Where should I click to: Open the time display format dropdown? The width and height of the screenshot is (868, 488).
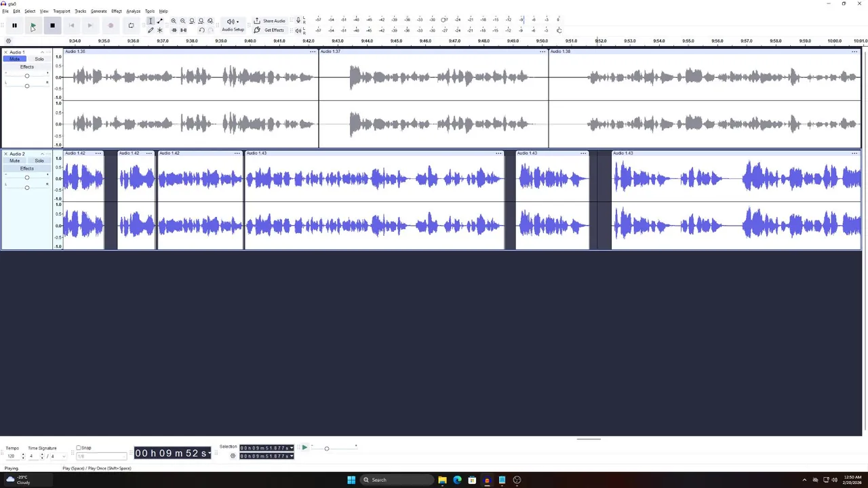pyautogui.click(x=210, y=453)
